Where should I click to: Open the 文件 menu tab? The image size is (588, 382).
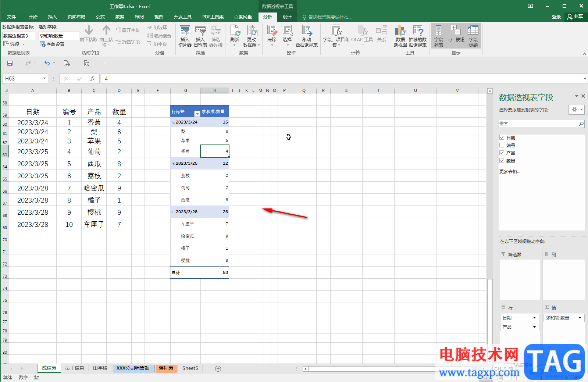click(11, 17)
